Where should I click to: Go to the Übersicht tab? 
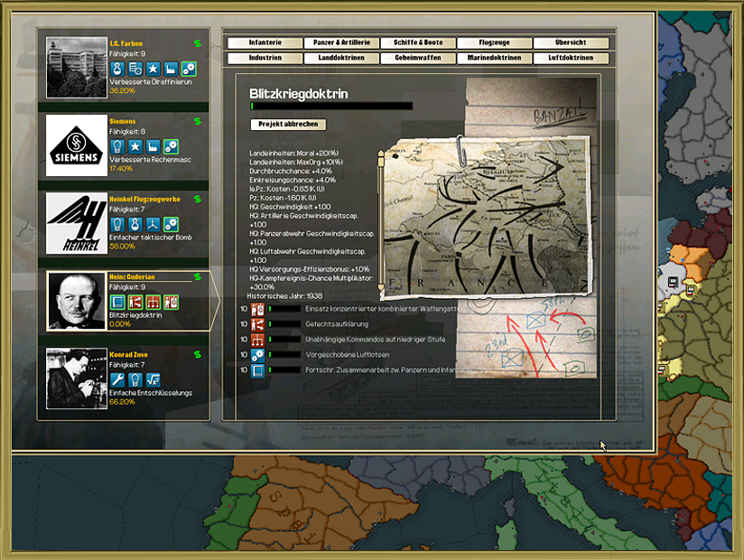pos(571,42)
